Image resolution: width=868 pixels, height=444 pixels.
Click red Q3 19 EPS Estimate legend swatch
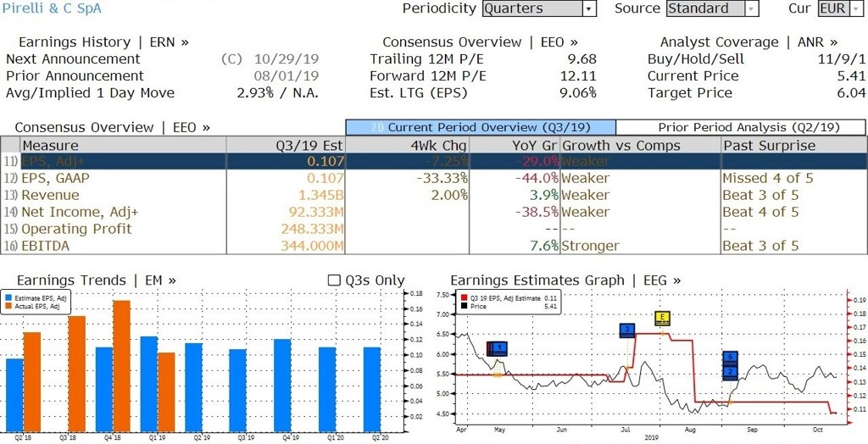point(464,298)
